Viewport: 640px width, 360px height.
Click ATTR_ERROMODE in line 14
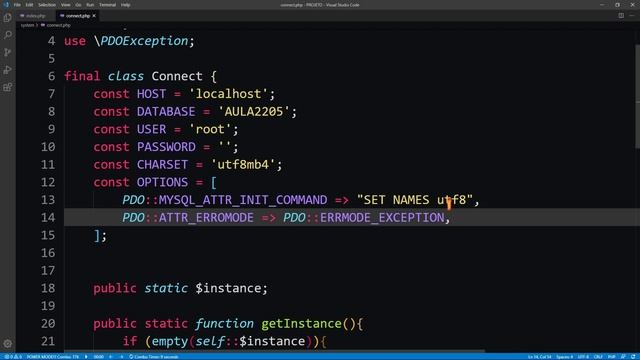click(206, 218)
